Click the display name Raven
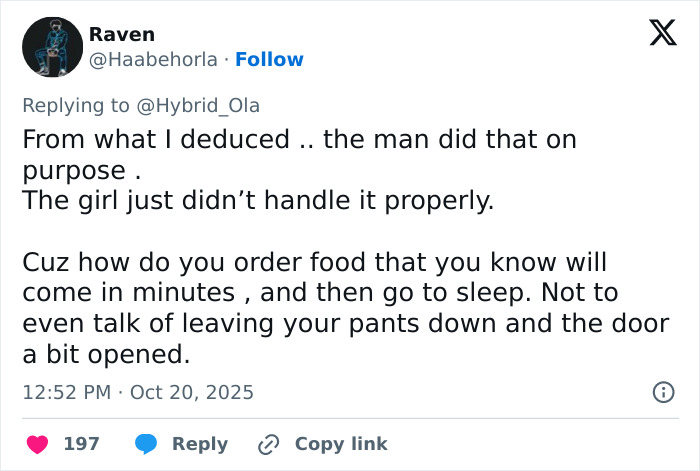The height and width of the screenshot is (471, 700). tap(122, 35)
